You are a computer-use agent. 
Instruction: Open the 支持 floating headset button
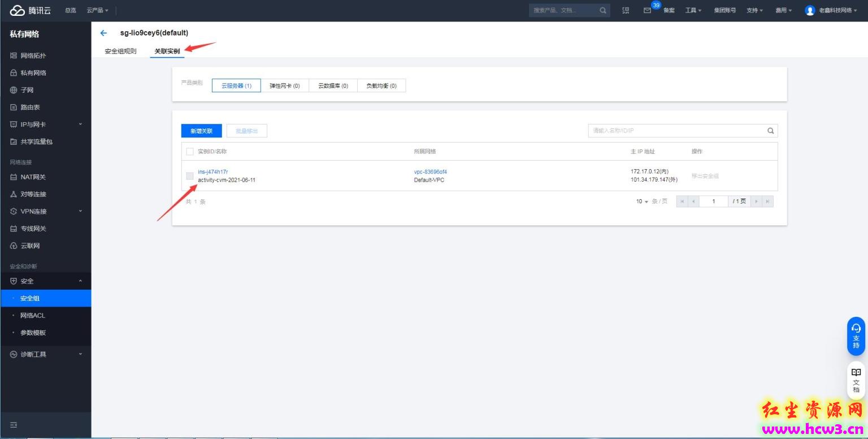coord(856,336)
